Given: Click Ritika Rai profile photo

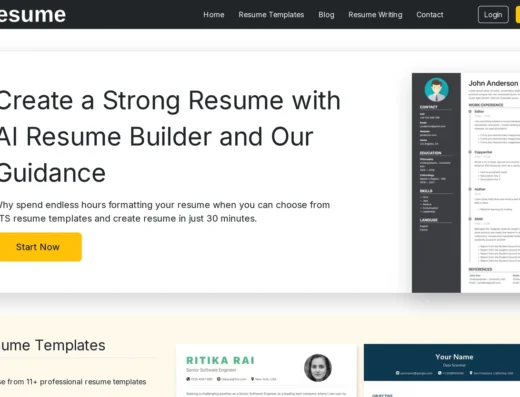Looking at the screenshot, I should point(318,368).
